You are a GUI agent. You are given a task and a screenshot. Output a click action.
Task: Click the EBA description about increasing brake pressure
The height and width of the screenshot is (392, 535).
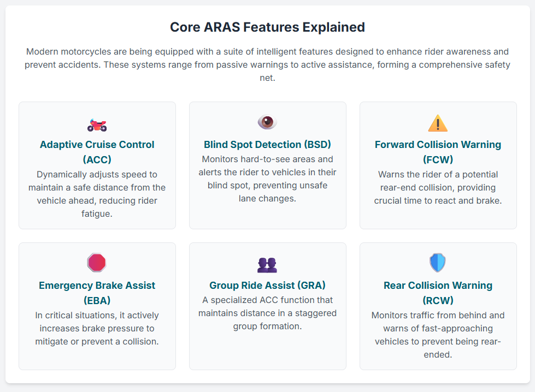tap(97, 328)
